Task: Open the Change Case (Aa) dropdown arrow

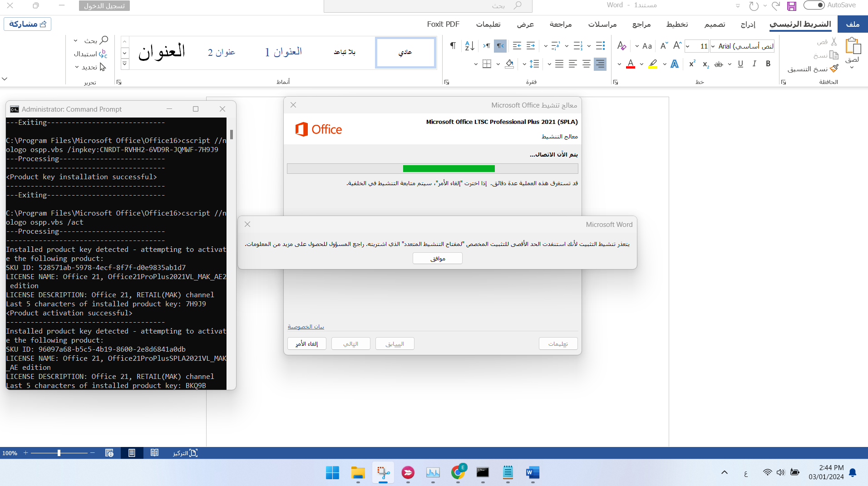Action: click(637, 46)
